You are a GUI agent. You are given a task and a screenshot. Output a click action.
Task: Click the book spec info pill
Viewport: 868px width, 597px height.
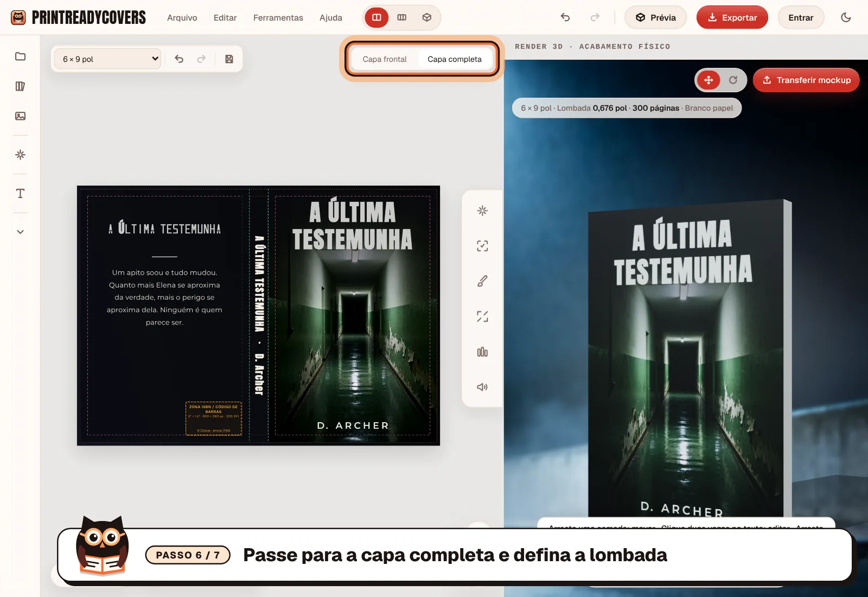click(627, 108)
